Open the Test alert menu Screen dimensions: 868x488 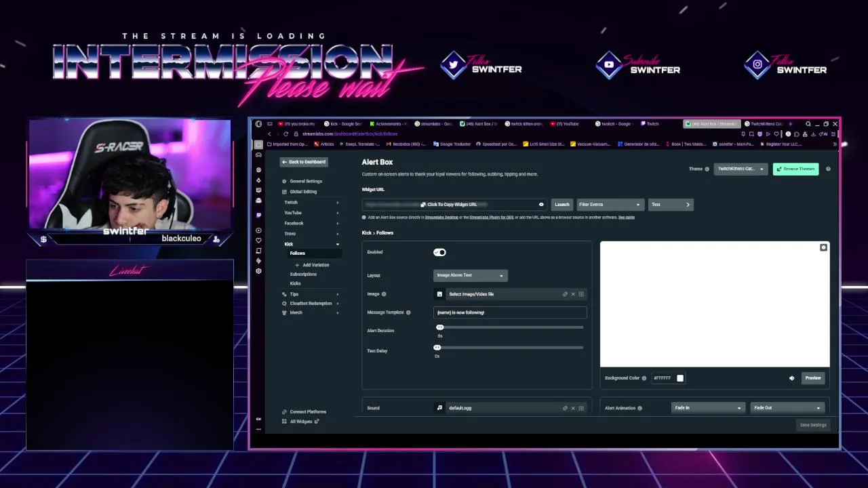click(x=670, y=204)
